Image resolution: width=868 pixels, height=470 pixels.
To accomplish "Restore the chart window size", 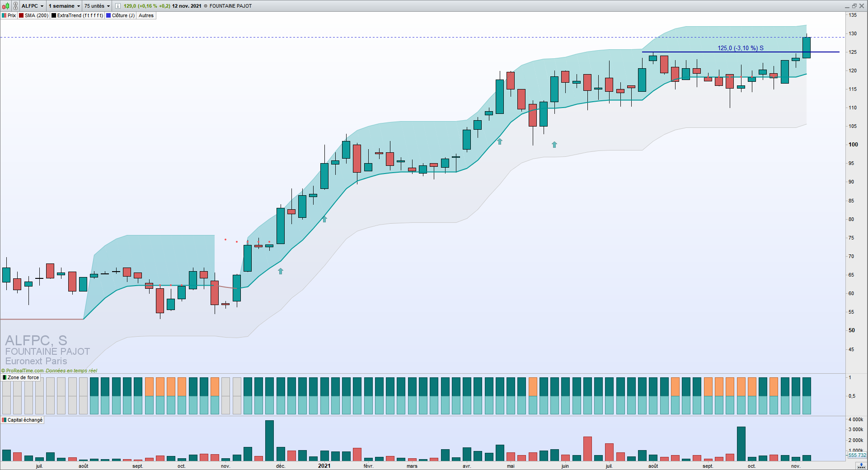I will click(854, 6).
